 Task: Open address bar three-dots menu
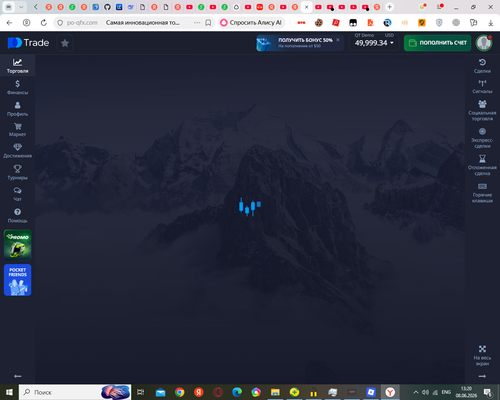(197, 22)
